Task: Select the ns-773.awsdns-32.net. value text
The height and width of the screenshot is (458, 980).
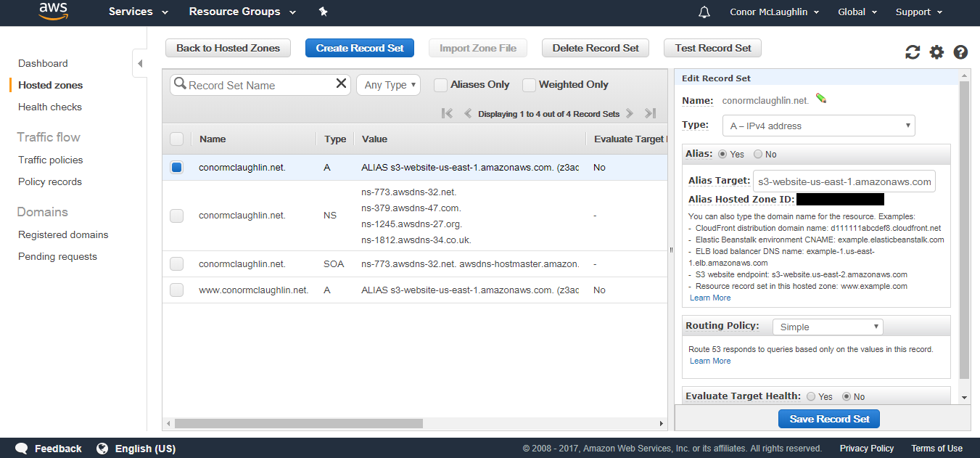Action: click(408, 192)
